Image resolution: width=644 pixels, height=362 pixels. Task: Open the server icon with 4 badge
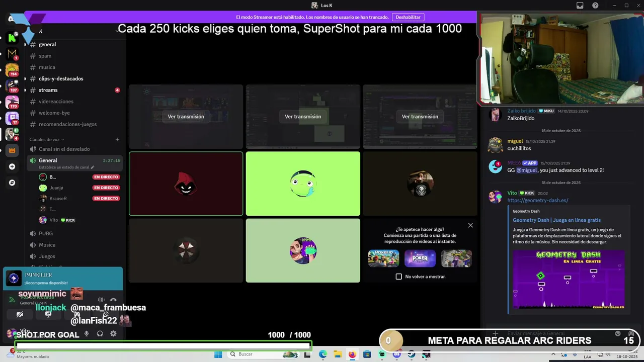(12, 134)
